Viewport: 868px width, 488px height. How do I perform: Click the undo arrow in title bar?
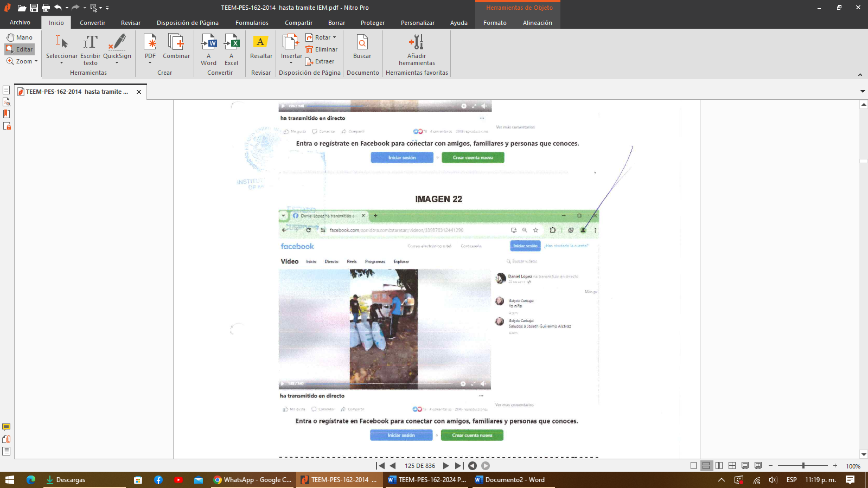(x=58, y=8)
